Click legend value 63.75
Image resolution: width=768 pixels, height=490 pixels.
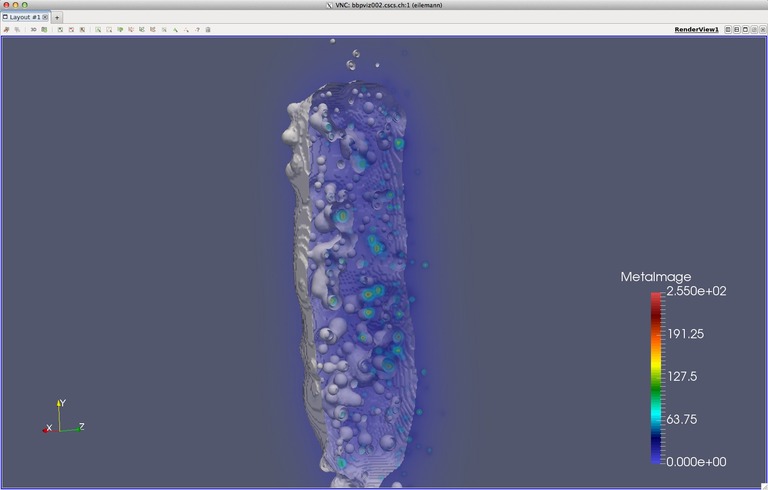(x=682, y=419)
